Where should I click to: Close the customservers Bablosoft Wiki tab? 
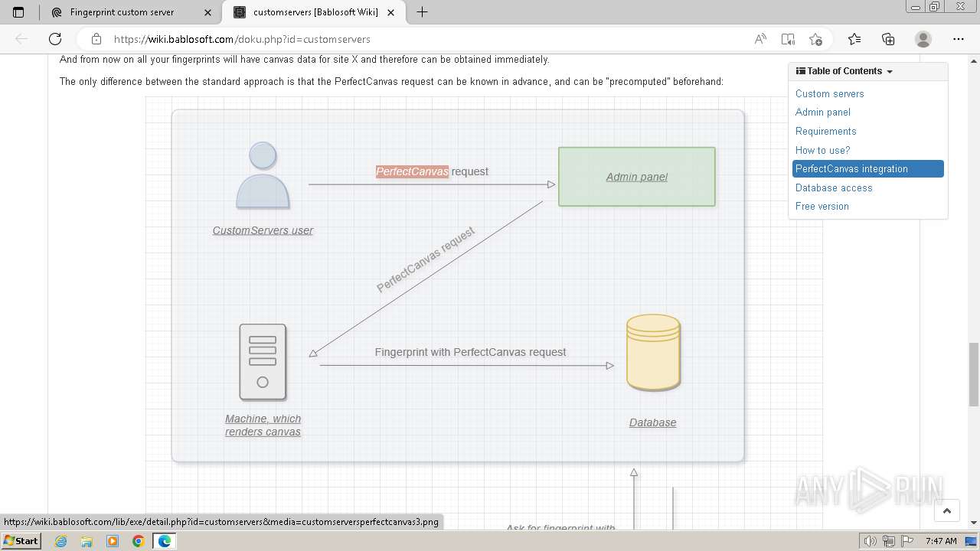pos(391,12)
